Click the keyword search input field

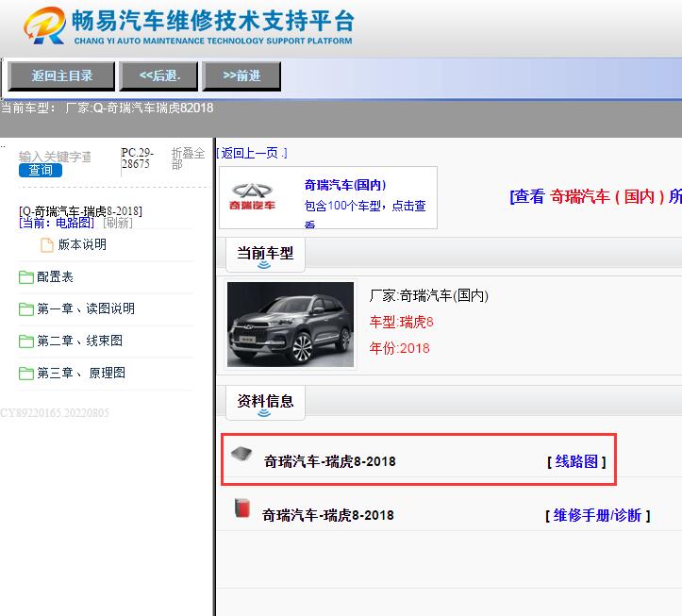pos(56,157)
